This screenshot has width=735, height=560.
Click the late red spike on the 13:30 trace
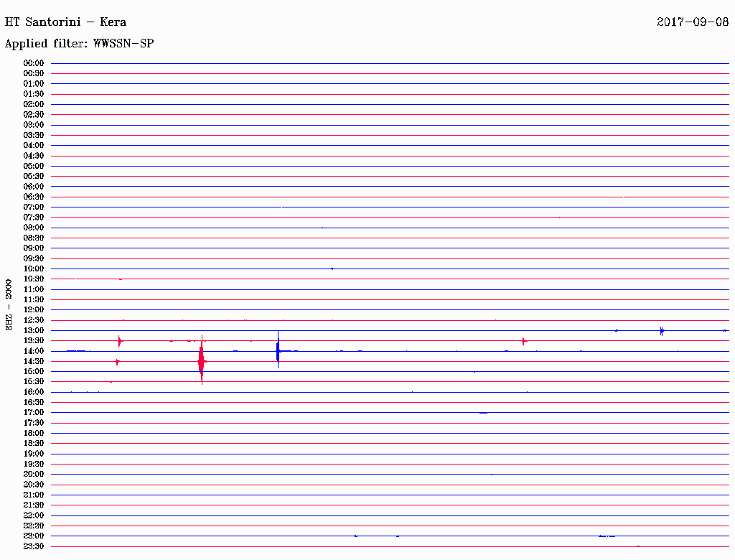click(523, 341)
